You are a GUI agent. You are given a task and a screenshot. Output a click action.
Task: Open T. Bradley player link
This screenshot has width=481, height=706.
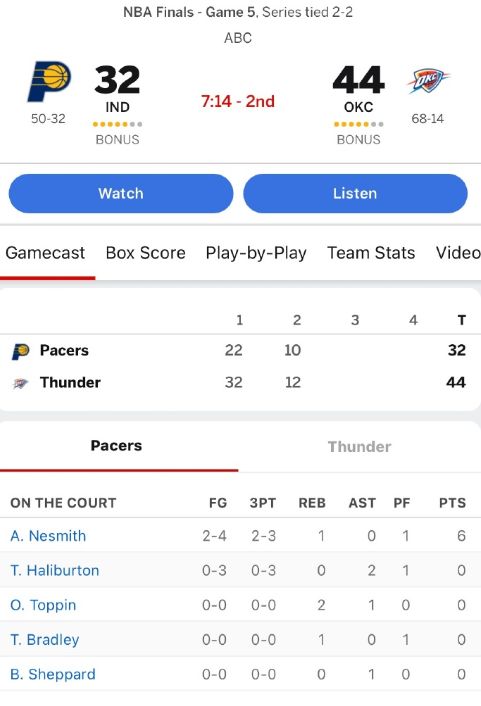click(45, 640)
